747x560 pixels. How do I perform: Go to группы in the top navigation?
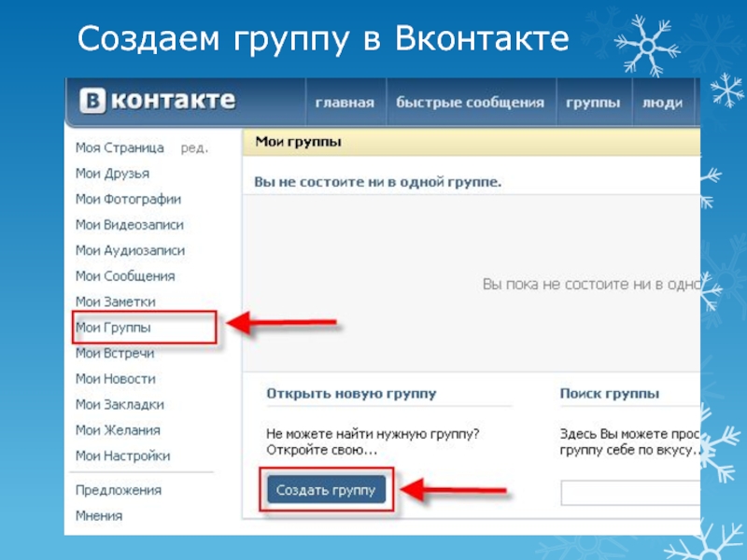coord(593,103)
